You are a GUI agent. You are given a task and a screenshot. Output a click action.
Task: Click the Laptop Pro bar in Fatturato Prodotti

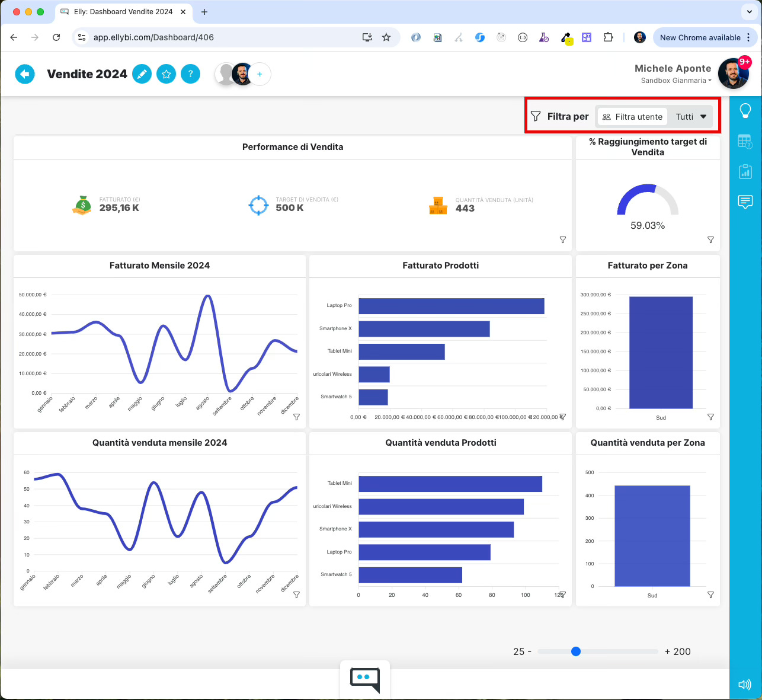click(x=452, y=306)
